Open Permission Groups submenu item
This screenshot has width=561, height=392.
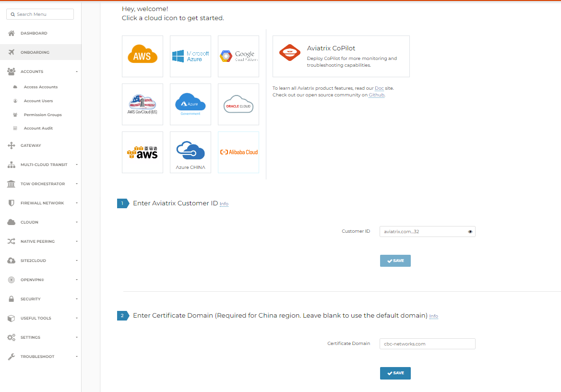(x=43, y=115)
